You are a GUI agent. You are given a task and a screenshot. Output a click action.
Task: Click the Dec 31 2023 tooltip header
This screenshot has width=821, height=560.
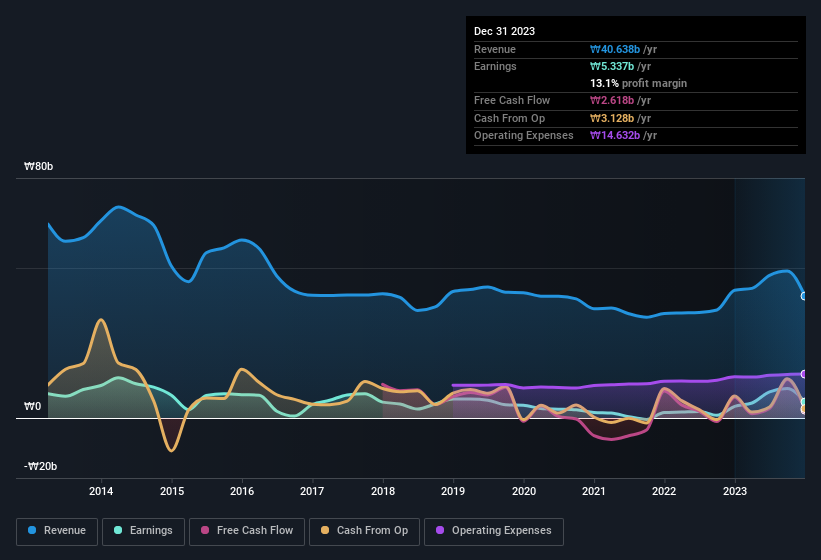[505, 31]
